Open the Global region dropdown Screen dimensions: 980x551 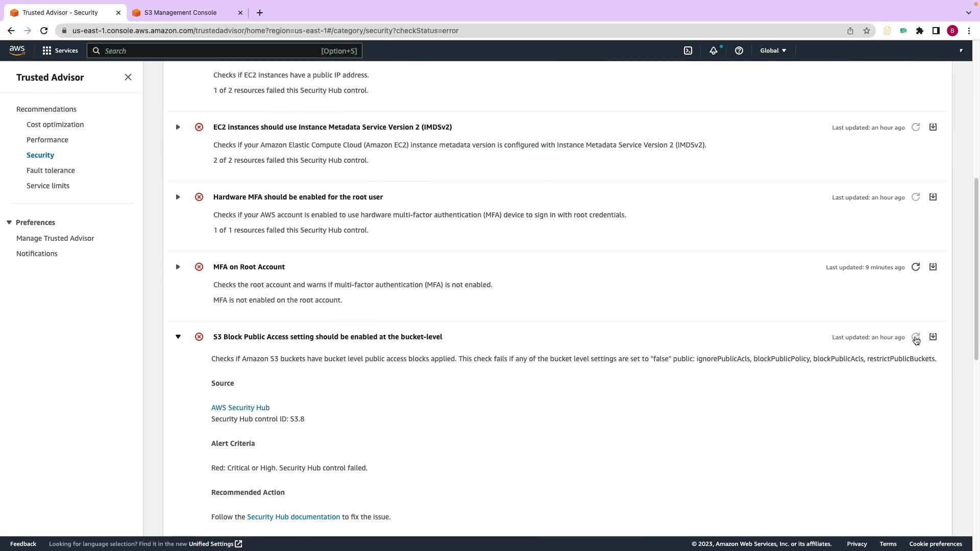[x=773, y=51]
